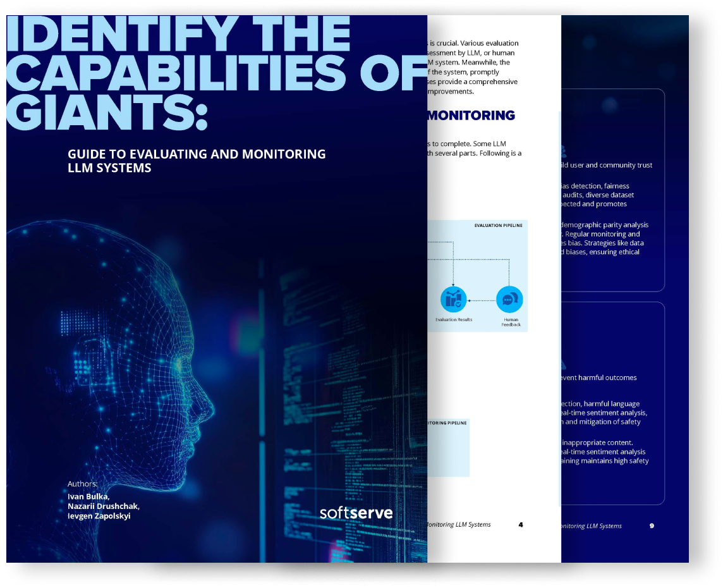
Task: Click the 'CAPABILITIES OF' title line
Action: (215, 73)
